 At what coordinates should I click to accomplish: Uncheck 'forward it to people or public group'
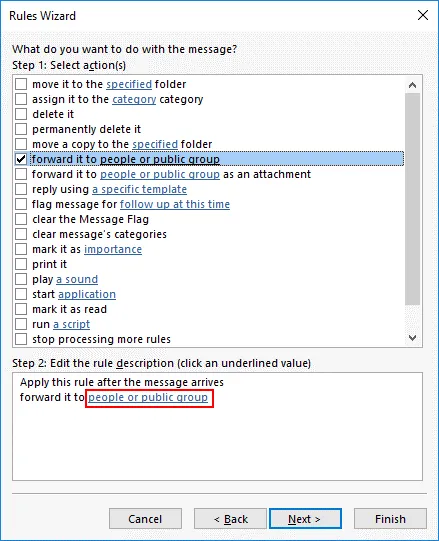[21, 159]
